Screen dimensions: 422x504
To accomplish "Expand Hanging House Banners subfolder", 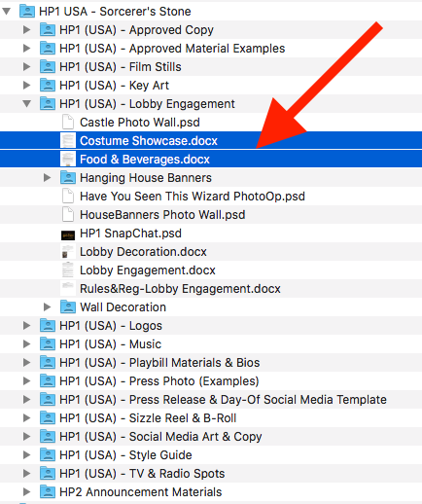I will pyautogui.click(x=47, y=178).
